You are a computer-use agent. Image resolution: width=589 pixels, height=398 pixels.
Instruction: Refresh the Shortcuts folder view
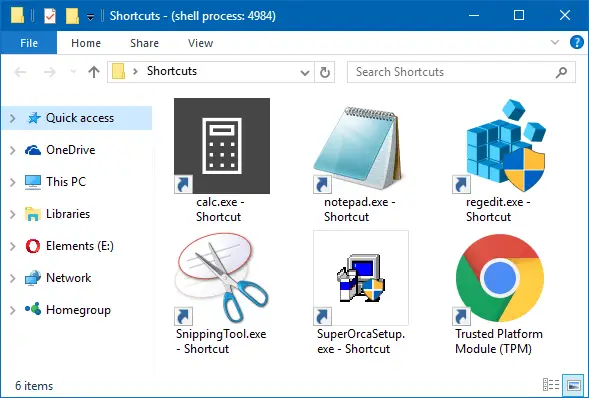[x=325, y=72]
